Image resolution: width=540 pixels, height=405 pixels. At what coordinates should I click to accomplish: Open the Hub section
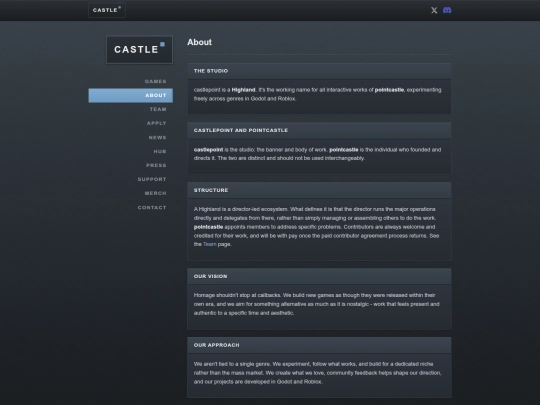(x=160, y=152)
